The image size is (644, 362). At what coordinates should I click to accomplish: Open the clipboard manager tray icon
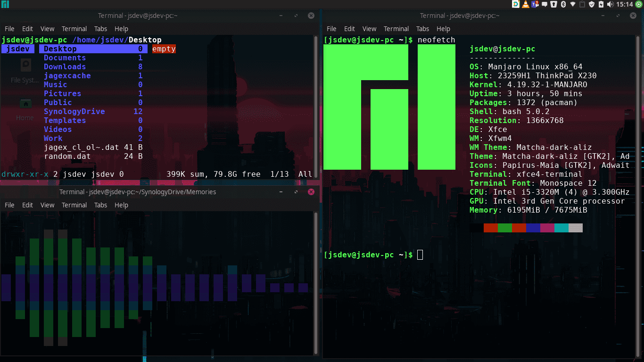click(x=582, y=4)
